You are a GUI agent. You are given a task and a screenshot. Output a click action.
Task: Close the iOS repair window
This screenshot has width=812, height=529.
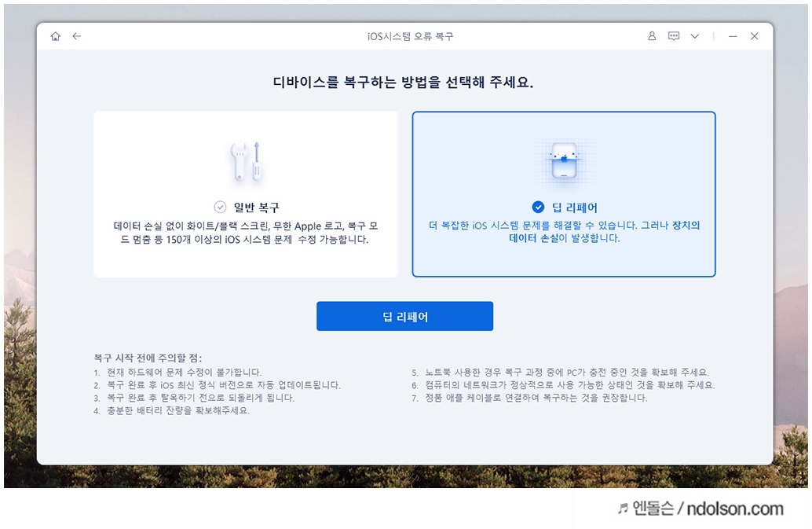(755, 35)
